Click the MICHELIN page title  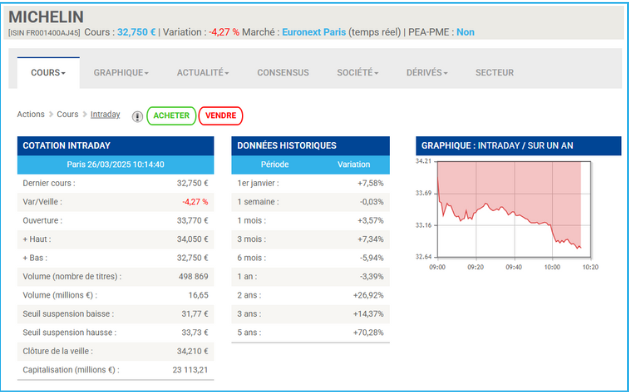[46, 16]
